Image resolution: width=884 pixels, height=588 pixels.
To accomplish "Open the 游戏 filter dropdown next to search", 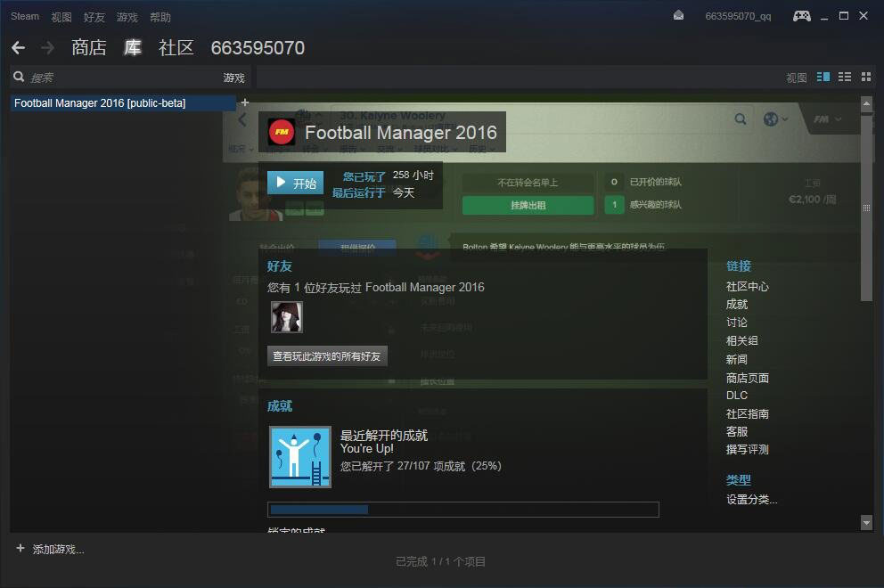I will (234, 78).
